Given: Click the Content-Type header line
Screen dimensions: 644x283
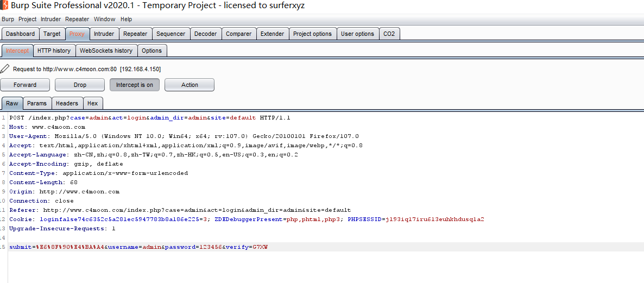Looking at the screenshot, I should [x=99, y=173].
